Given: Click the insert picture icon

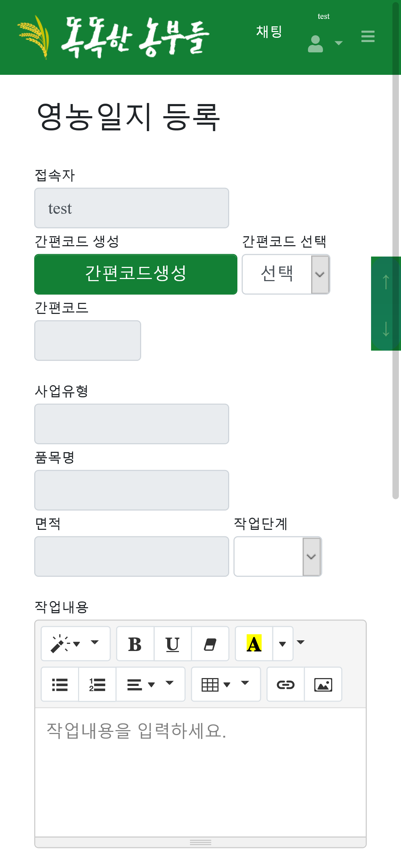Looking at the screenshot, I should (323, 684).
